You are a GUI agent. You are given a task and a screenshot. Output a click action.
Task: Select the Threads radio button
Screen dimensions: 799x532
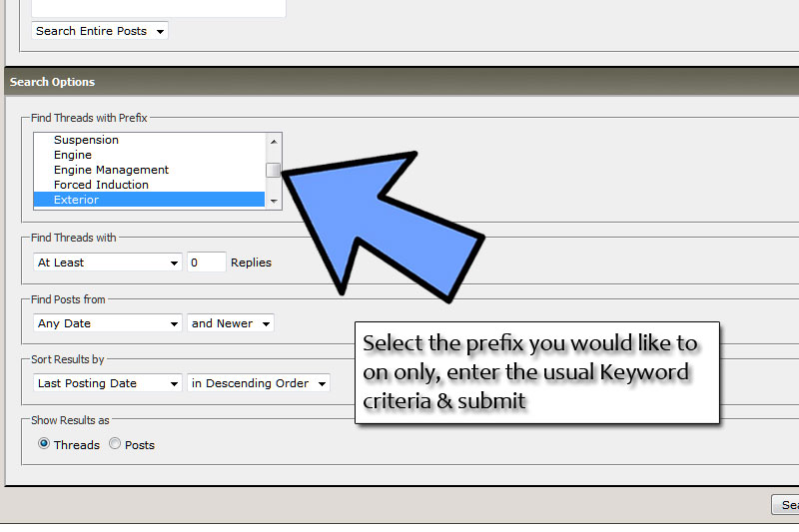tap(44, 444)
